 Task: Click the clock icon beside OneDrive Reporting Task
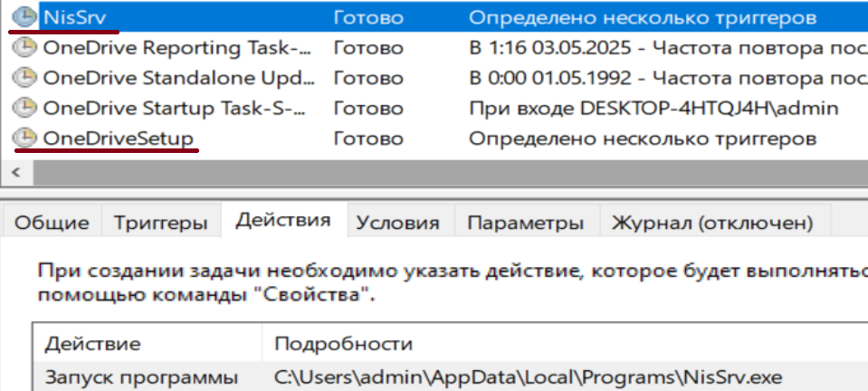pyautogui.click(x=24, y=48)
